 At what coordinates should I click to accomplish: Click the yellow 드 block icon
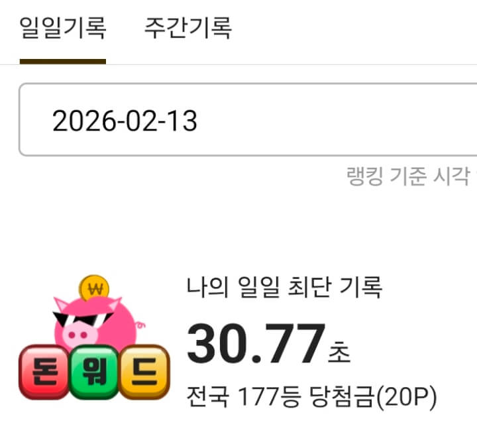pos(144,372)
